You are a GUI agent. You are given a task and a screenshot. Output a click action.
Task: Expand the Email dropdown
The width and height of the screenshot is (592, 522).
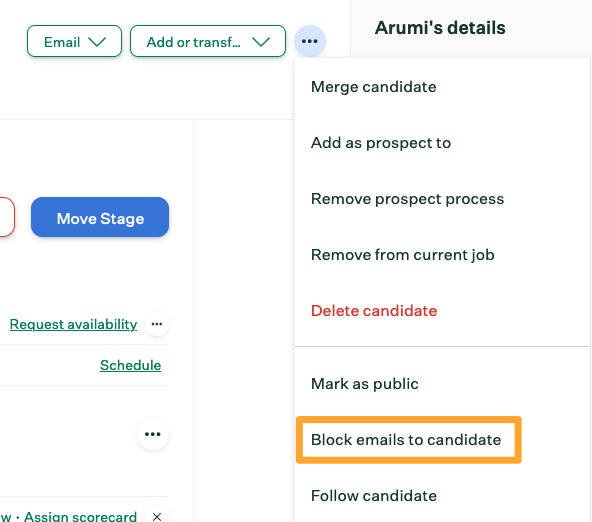click(74, 41)
